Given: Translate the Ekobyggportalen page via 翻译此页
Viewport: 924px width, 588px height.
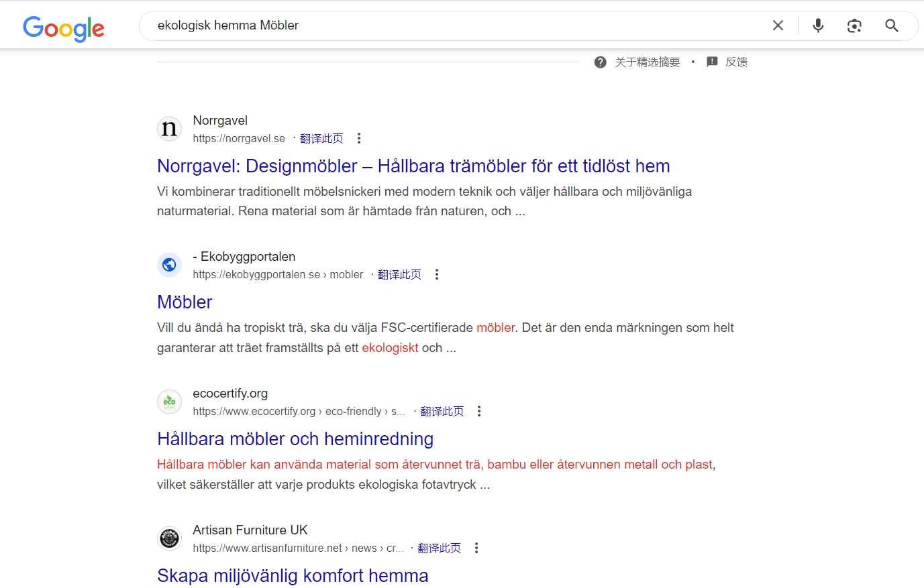Looking at the screenshot, I should 399,274.
